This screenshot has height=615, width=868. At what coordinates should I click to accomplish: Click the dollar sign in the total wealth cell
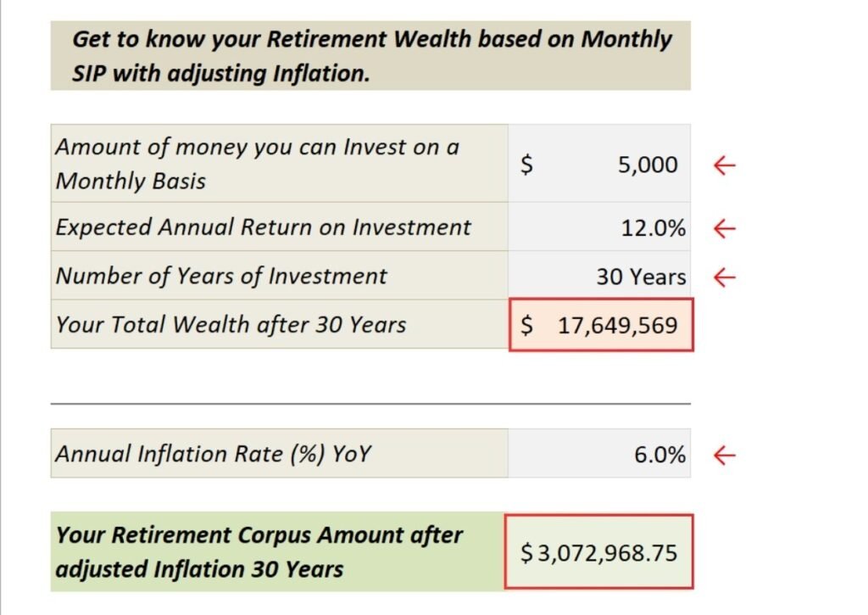point(527,325)
